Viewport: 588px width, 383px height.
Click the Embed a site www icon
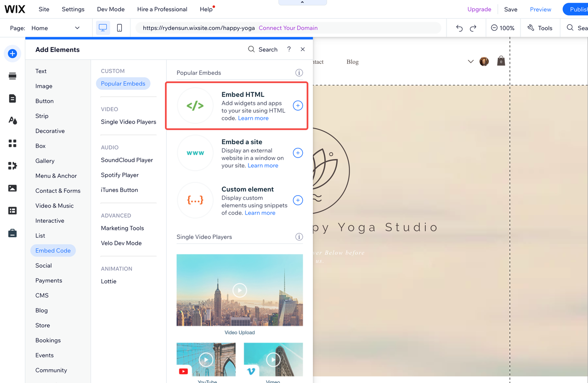click(195, 153)
